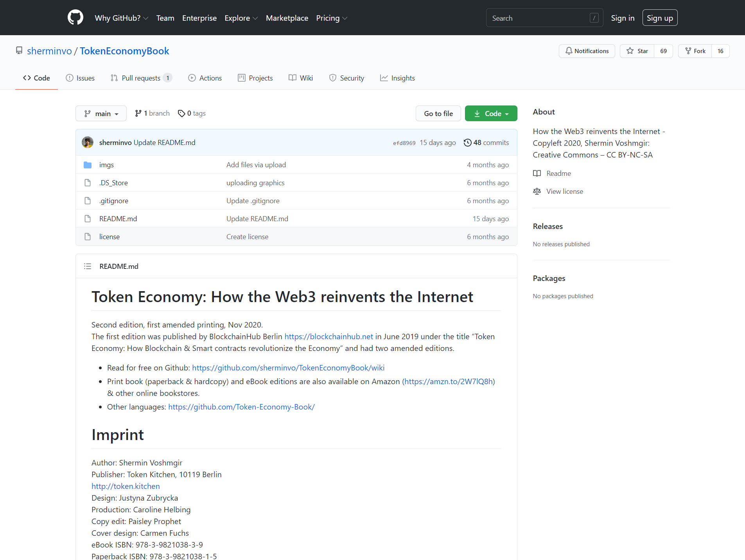Open the blockchainhub.net link
The image size is (745, 560).
coord(329,336)
